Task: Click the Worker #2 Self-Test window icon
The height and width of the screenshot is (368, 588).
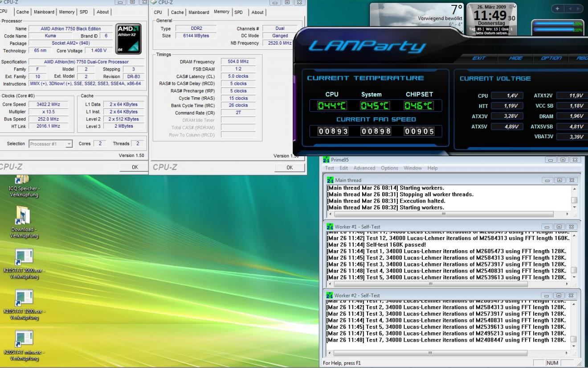Action: [330, 295]
